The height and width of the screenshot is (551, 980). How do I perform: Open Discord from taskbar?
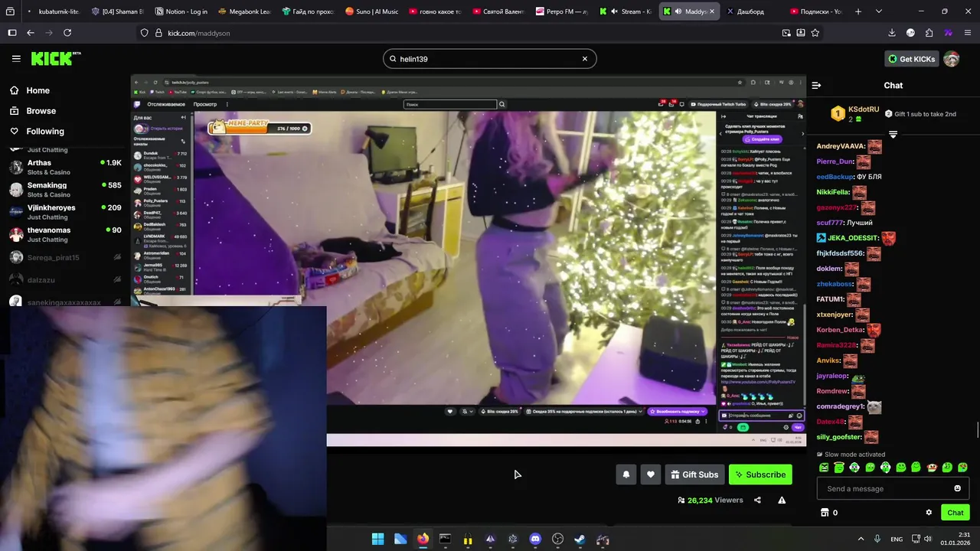pos(535,540)
